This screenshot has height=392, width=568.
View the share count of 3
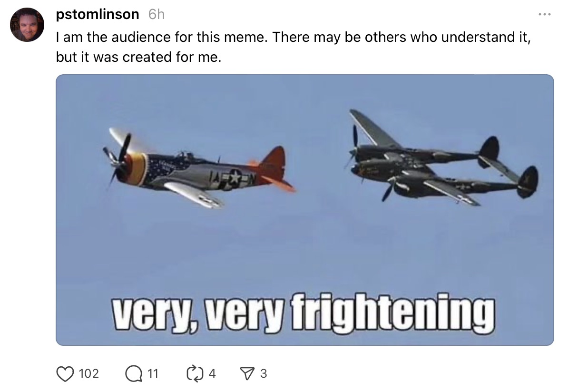pos(264,373)
